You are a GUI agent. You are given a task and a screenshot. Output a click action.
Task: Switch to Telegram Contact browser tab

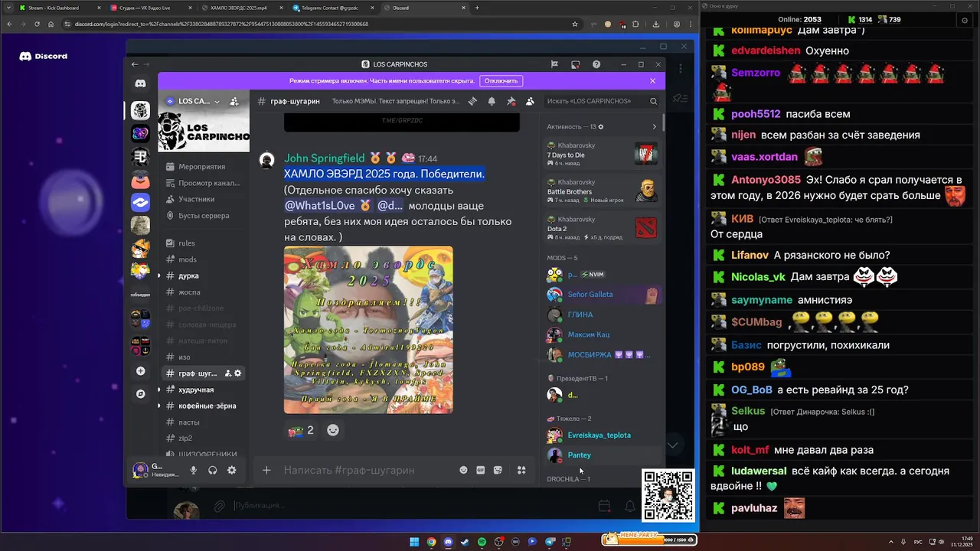click(333, 8)
